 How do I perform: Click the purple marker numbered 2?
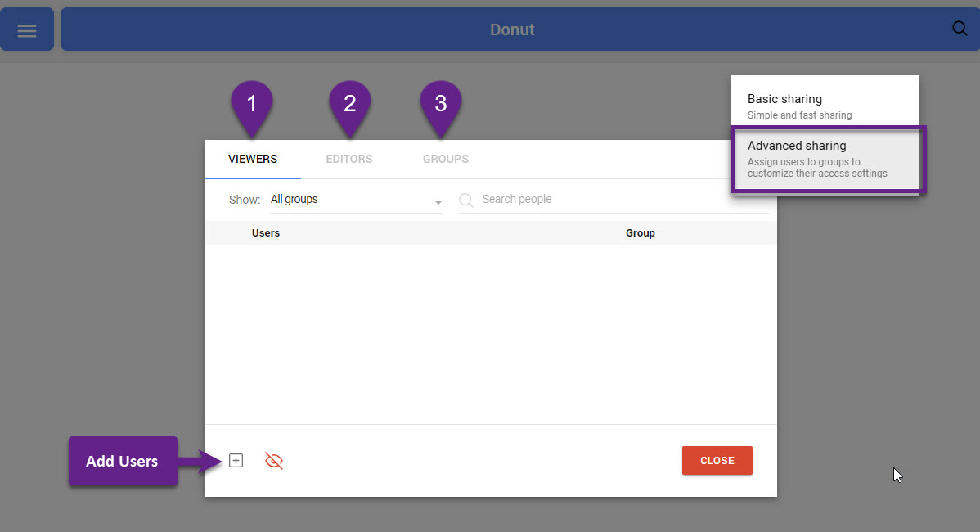point(349,106)
